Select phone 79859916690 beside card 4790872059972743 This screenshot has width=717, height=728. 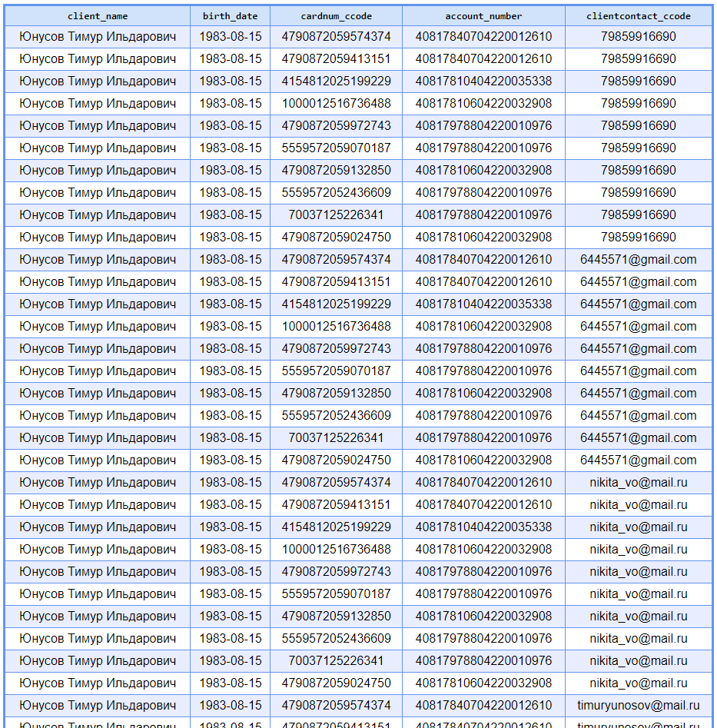638,126
